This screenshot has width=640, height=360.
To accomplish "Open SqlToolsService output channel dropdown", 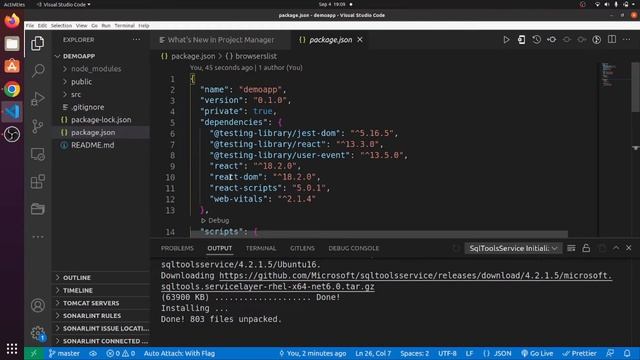I will [513, 248].
